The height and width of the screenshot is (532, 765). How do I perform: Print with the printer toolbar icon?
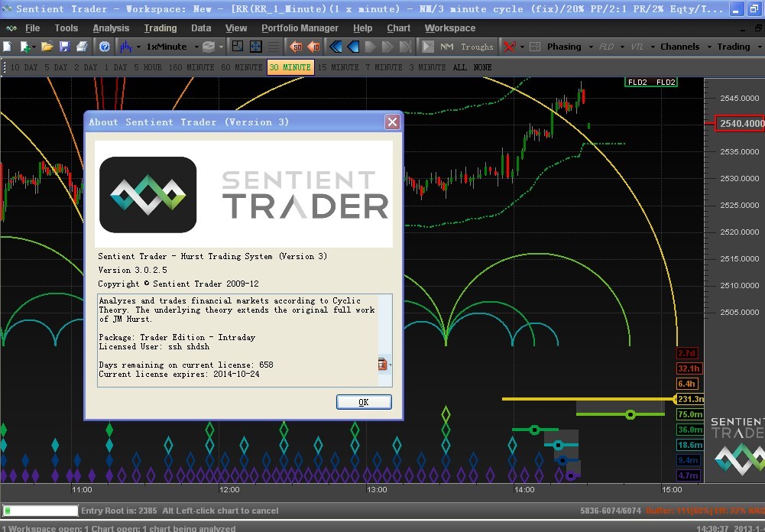pyautogui.click(x=82, y=47)
